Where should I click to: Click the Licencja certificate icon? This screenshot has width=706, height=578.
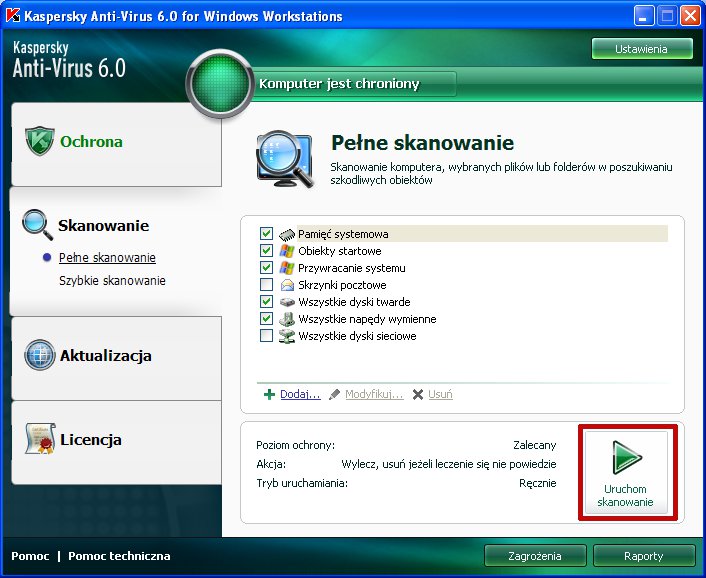click(x=40, y=438)
